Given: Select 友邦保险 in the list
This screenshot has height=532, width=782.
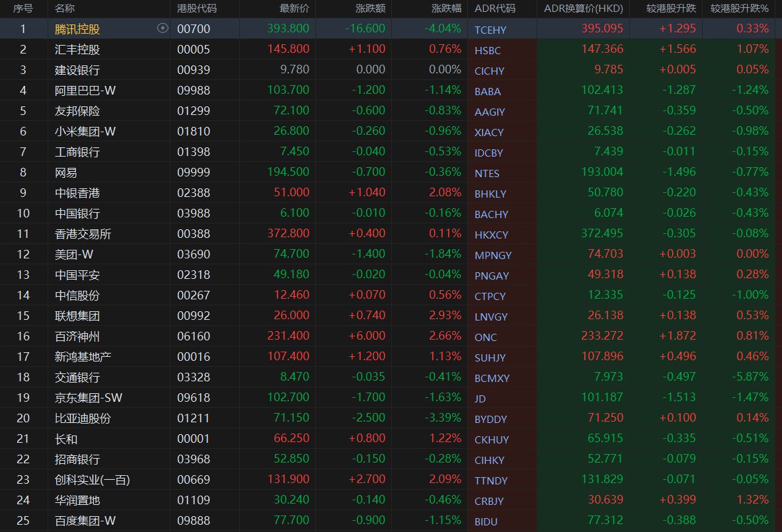Looking at the screenshot, I should pyautogui.click(x=77, y=110).
